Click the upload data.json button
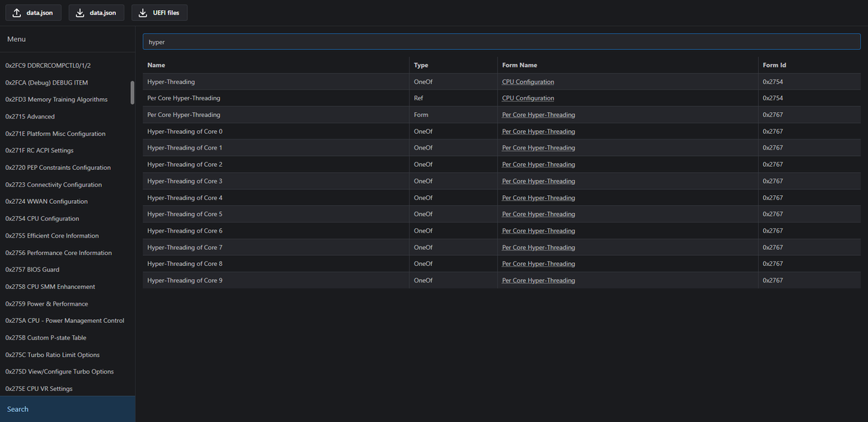 pyautogui.click(x=33, y=13)
